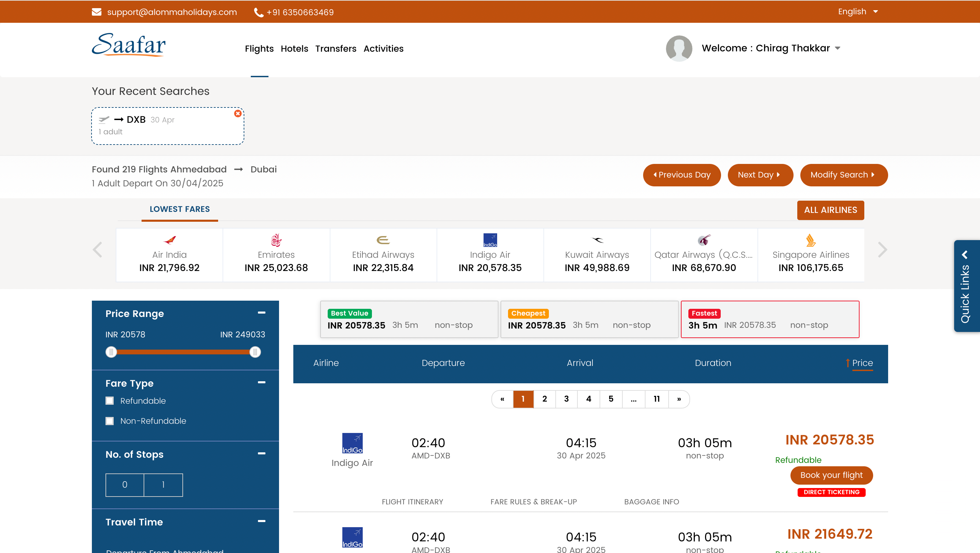The width and height of the screenshot is (980, 553).
Task: Collapse the No. of Stops filter
Action: coord(262,453)
